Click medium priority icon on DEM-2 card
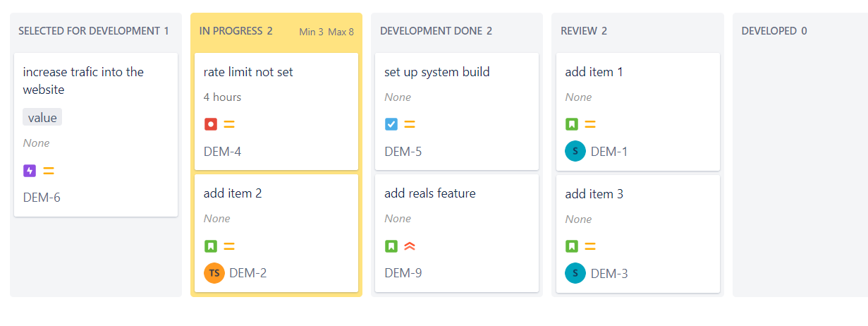Image resolution: width=868 pixels, height=326 pixels. point(229,246)
